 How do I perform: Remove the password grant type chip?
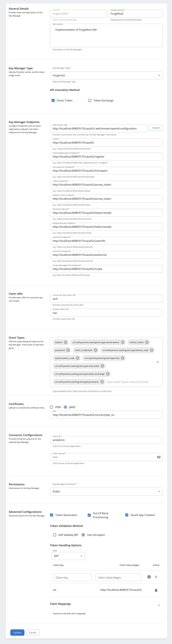click(x=68, y=350)
